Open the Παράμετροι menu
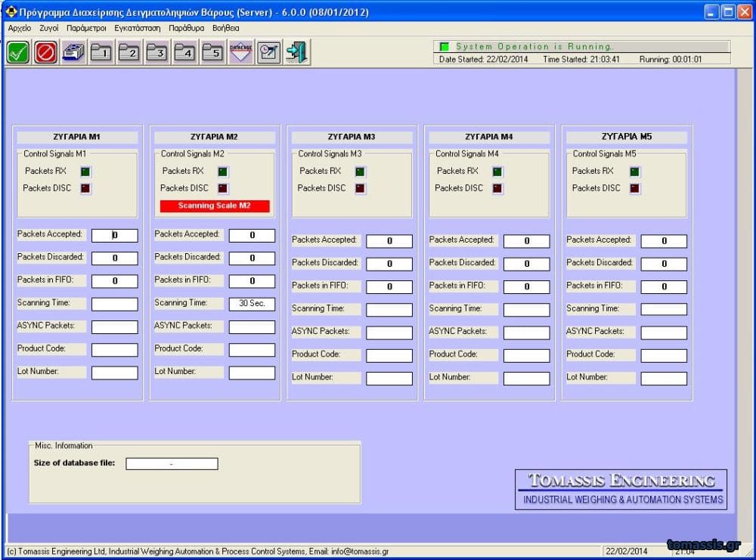756x560 pixels. coord(86,28)
